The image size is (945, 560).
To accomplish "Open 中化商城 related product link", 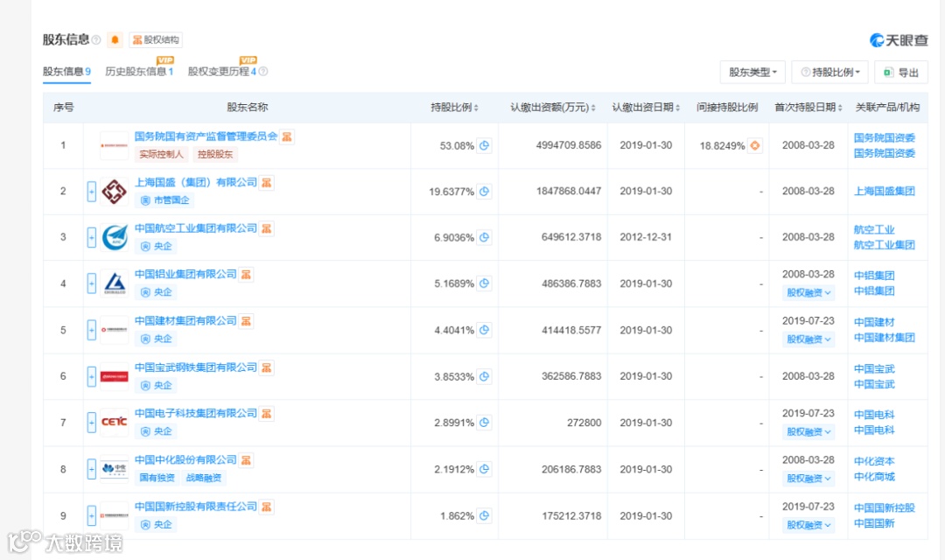I will click(874, 477).
